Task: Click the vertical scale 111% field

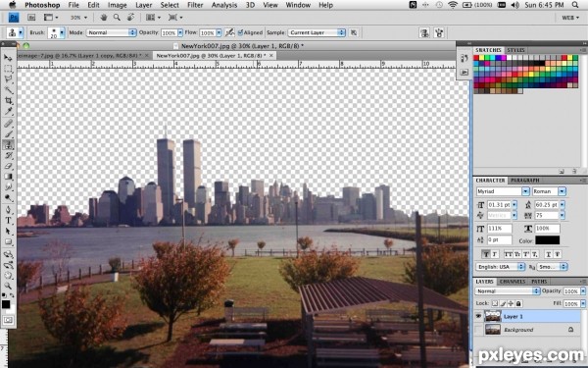Action: coord(500,229)
